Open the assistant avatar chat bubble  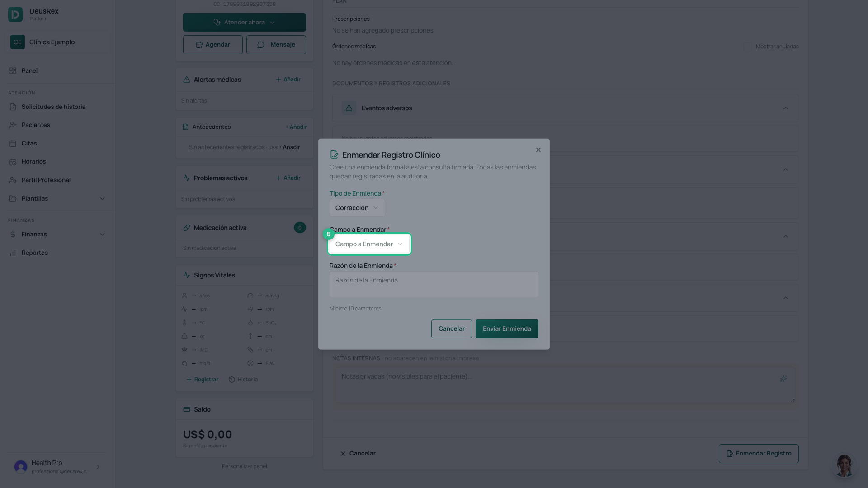coord(844,465)
